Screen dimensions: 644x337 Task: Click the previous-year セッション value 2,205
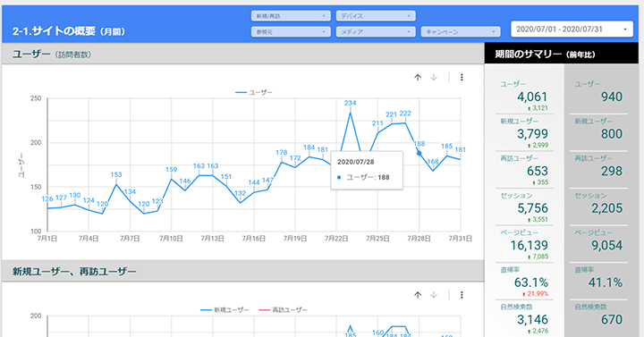click(x=606, y=208)
